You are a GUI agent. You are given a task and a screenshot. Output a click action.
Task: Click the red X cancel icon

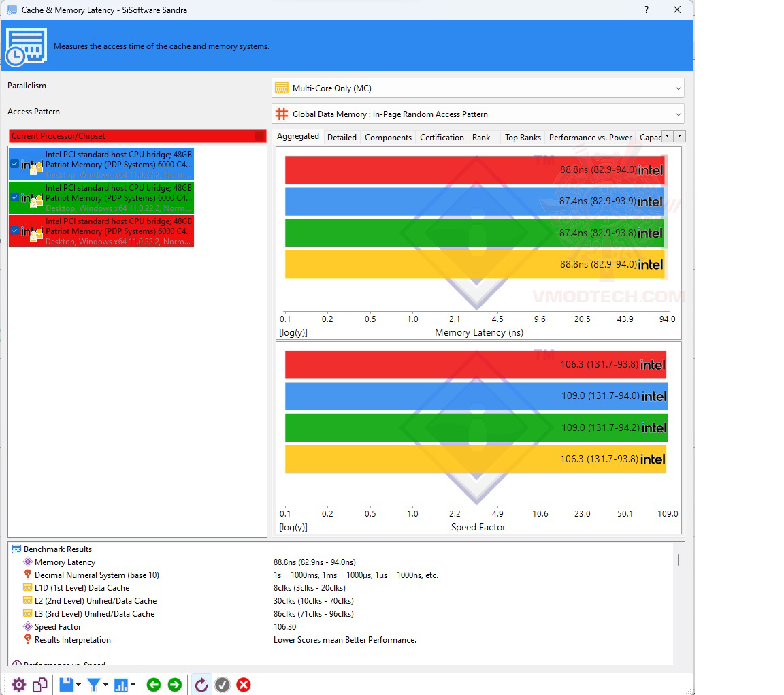pyautogui.click(x=244, y=685)
